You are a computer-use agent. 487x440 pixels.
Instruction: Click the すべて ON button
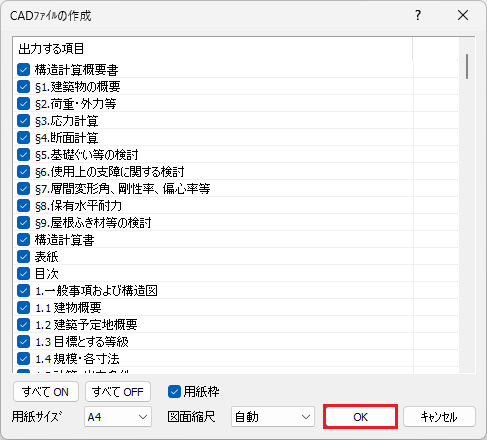tap(46, 392)
